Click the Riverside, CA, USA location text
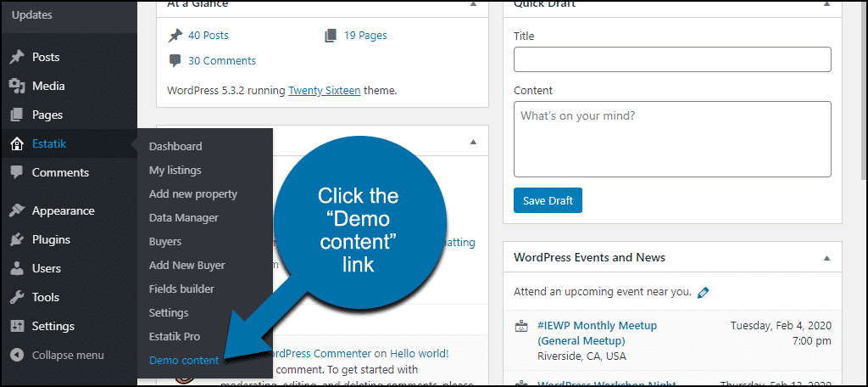 pos(581,356)
